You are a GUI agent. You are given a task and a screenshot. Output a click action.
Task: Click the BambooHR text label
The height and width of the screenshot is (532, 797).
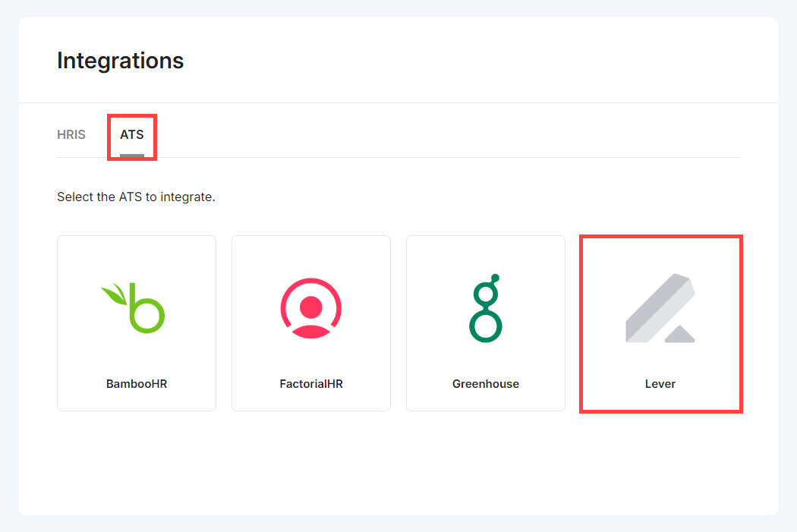pyautogui.click(x=137, y=384)
